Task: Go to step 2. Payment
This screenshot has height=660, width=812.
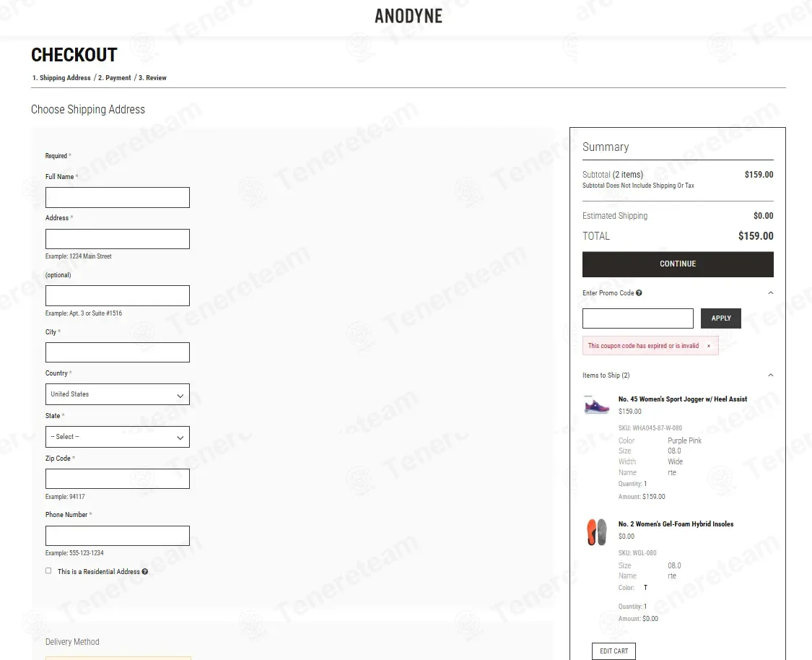Action: coord(115,78)
